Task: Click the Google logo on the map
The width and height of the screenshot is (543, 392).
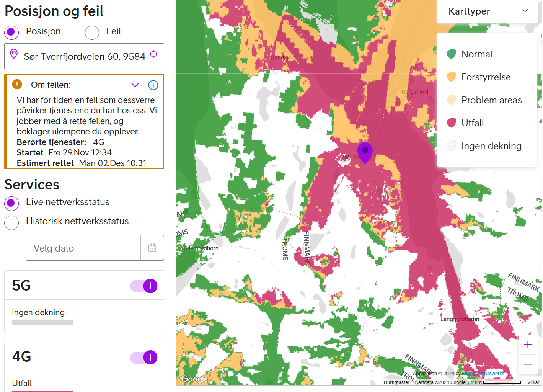Action: tap(194, 379)
